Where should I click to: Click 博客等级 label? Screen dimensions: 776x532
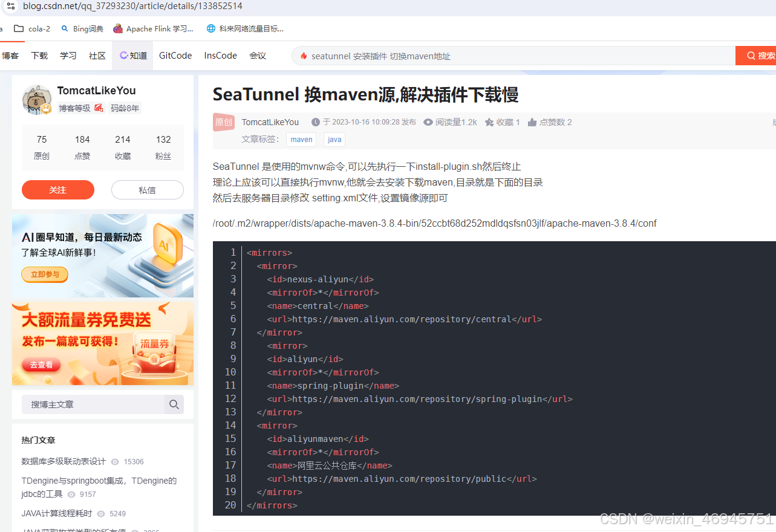click(74, 108)
